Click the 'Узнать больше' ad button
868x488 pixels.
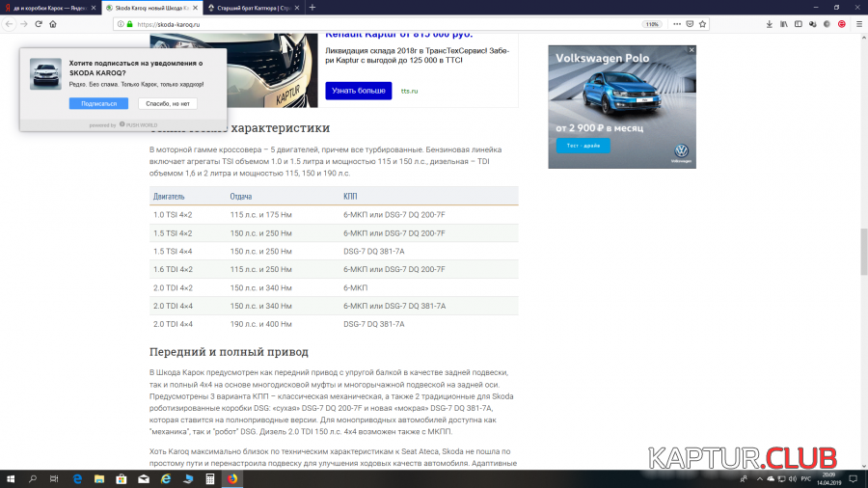tap(358, 91)
